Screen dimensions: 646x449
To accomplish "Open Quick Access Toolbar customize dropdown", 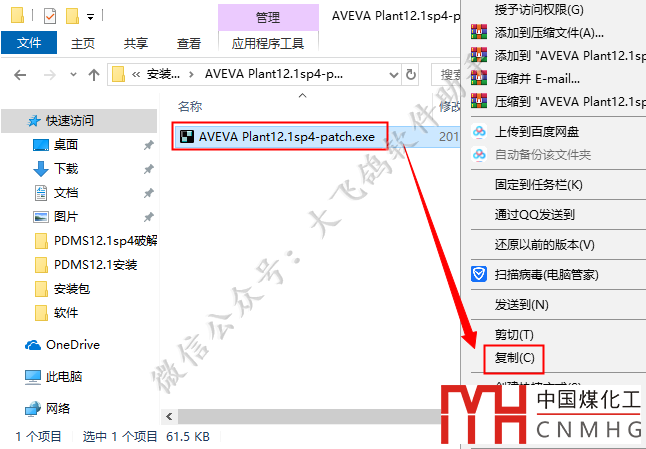I will [x=90, y=17].
